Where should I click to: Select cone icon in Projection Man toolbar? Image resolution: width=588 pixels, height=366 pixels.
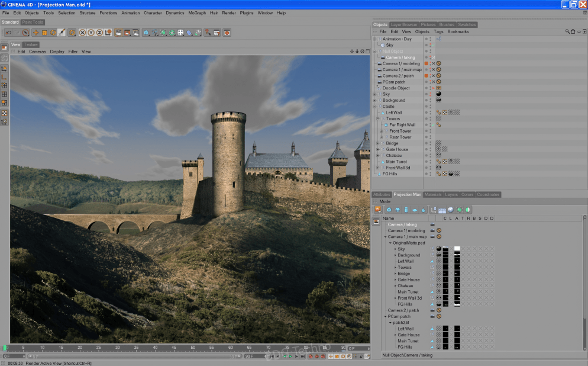[x=424, y=210]
